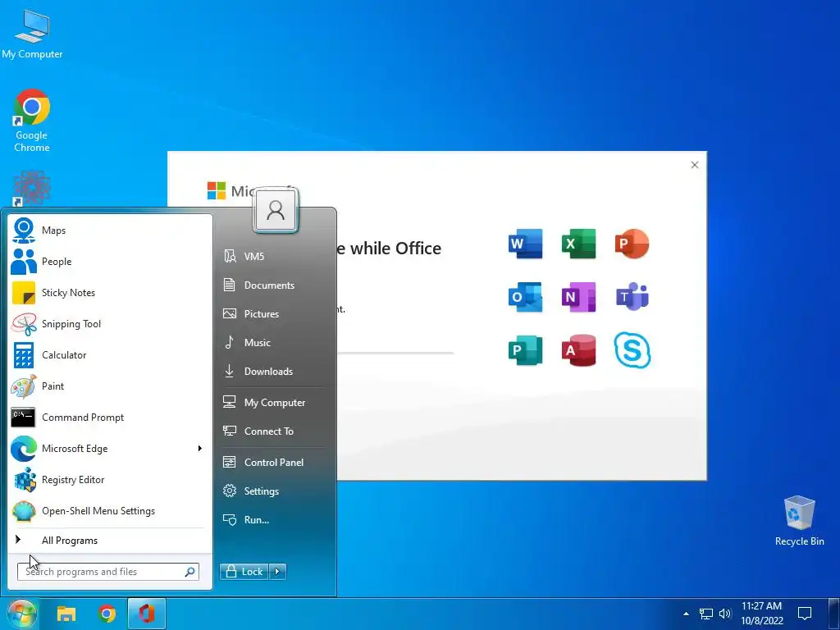This screenshot has height=630, width=840.
Task: Click the Windows Start button
Action: (x=22, y=614)
